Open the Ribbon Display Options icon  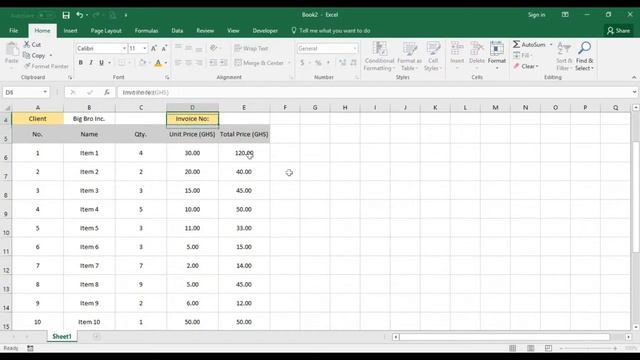point(565,15)
